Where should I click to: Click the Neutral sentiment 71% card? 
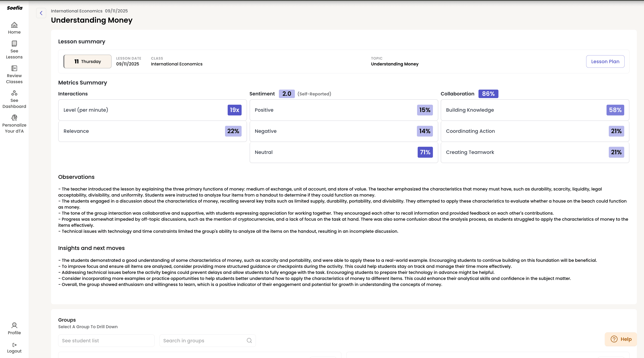[x=343, y=152]
